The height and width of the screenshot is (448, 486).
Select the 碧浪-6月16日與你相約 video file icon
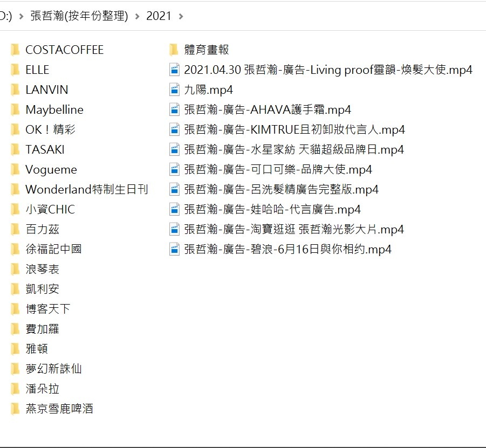point(175,249)
